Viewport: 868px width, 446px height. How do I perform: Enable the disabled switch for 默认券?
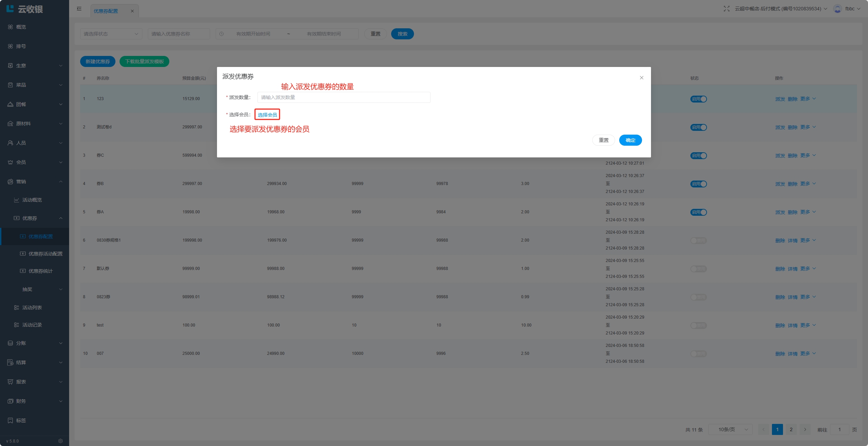coord(698,269)
